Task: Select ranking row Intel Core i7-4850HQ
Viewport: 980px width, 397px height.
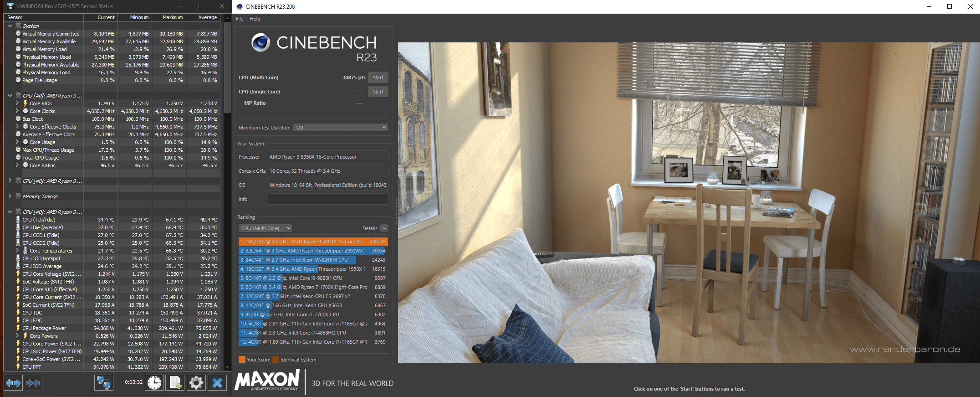Action: point(313,333)
